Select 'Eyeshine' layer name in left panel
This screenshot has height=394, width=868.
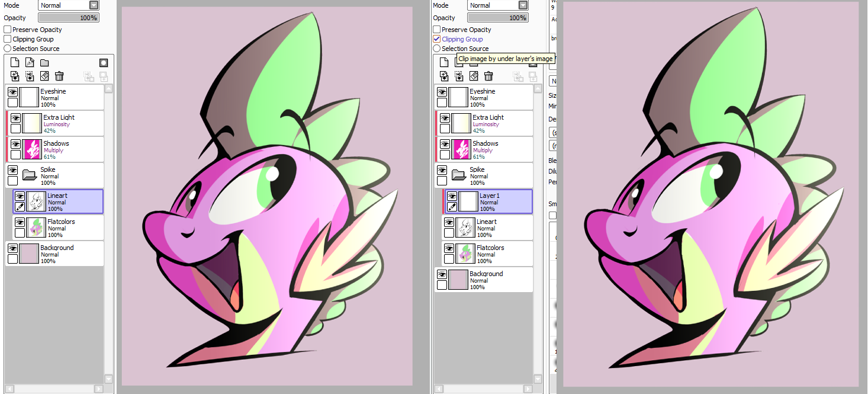point(53,91)
